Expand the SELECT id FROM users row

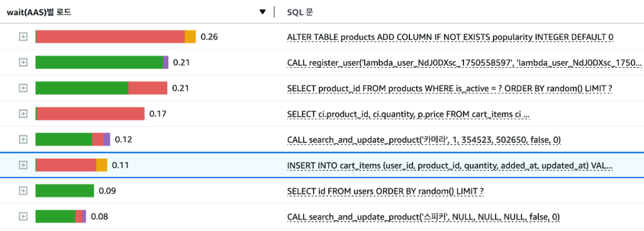(23, 191)
